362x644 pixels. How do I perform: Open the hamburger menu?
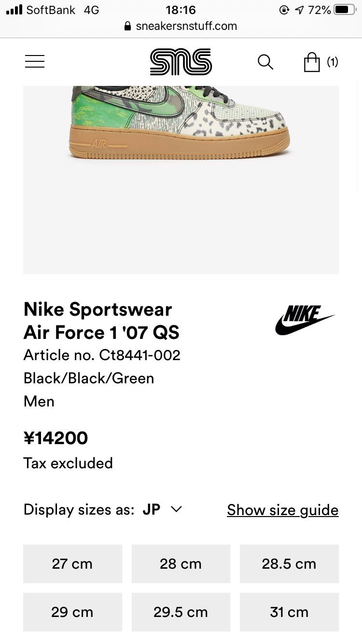35,62
